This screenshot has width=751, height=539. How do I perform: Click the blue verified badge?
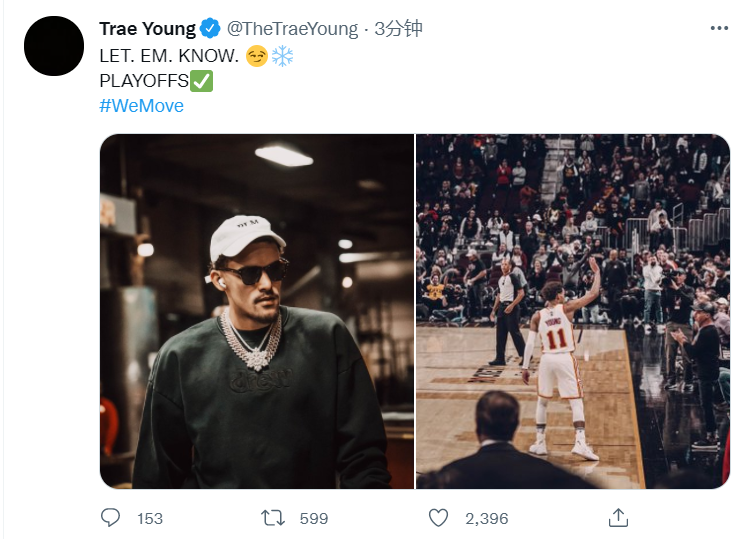click(210, 28)
